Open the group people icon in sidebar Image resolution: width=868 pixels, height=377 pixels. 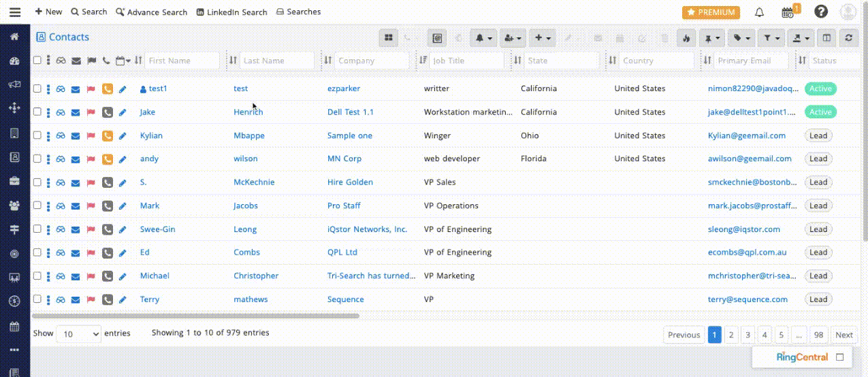point(14,205)
